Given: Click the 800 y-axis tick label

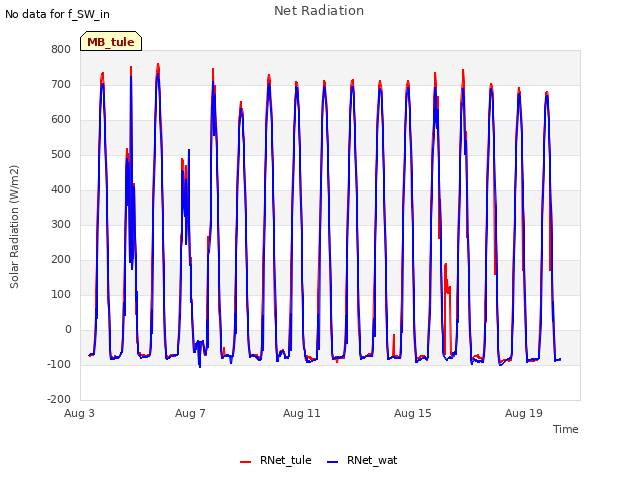Looking at the screenshot, I should click(x=61, y=49).
